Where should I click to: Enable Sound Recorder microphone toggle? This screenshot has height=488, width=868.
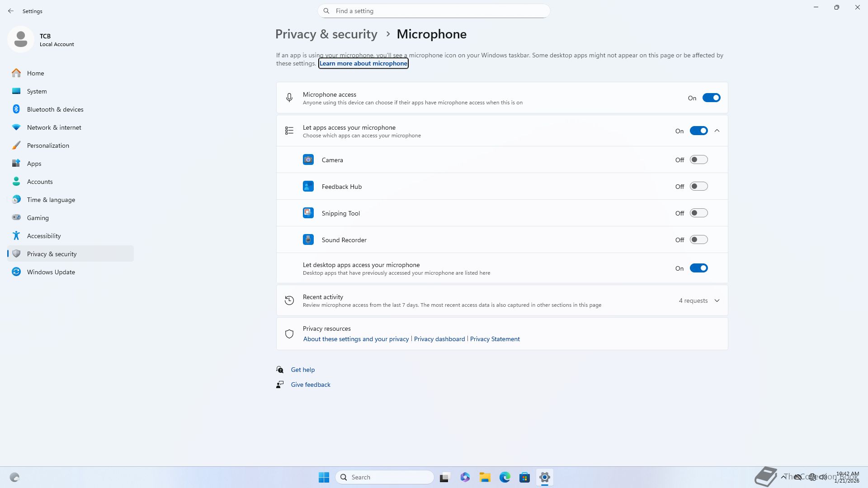click(698, 240)
